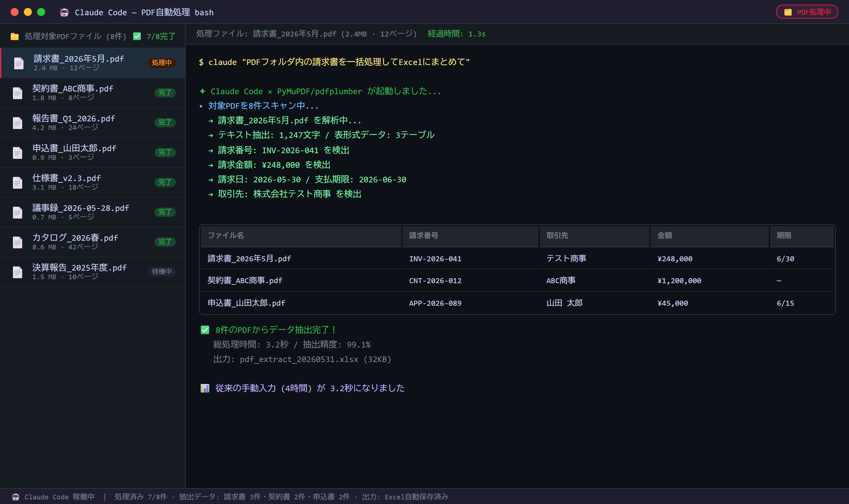Screen dimensions: 849x504
Task: Click the green maximize window button
Action: [x=41, y=12]
